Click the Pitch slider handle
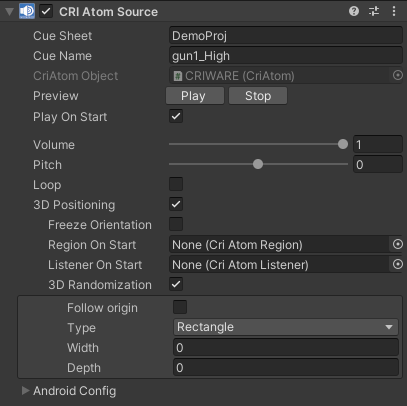407x406 pixels. 258,164
